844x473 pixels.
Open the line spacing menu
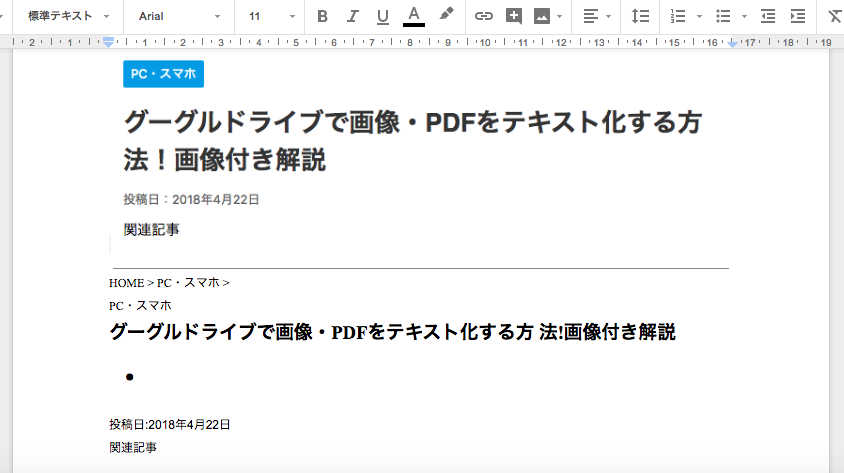[641, 16]
